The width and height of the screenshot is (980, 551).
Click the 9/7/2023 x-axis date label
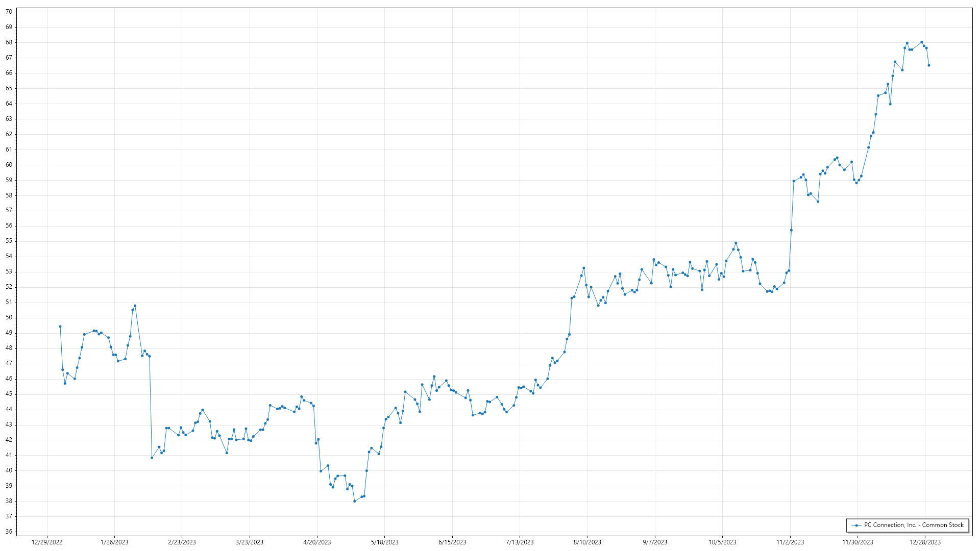655,542
